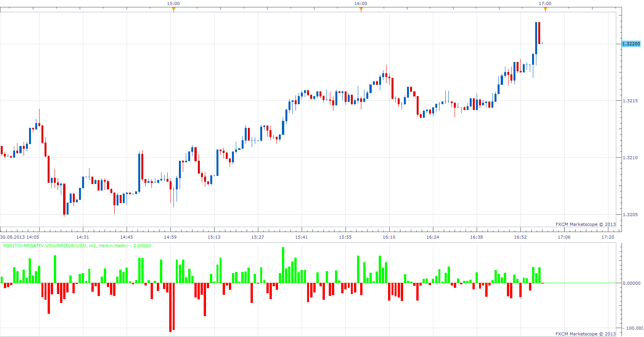Click the 17:00 orange time marker
This screenshot has height=337, width=644.
click(x=545, y=10)
